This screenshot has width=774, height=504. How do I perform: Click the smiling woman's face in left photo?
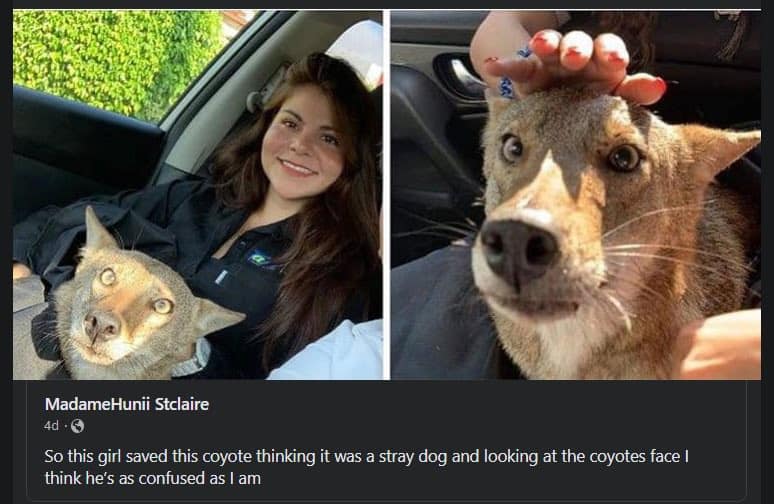point(301,142)
